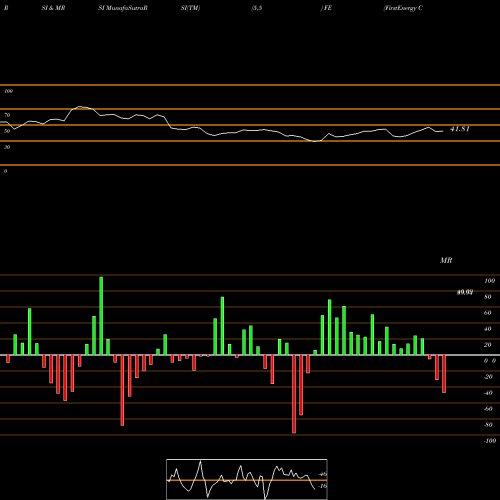Click the MR axis label 100

coord(489,281)
